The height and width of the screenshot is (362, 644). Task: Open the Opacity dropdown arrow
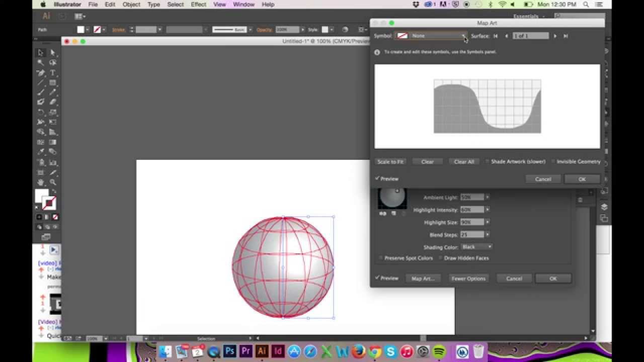[x=302, y=30]
